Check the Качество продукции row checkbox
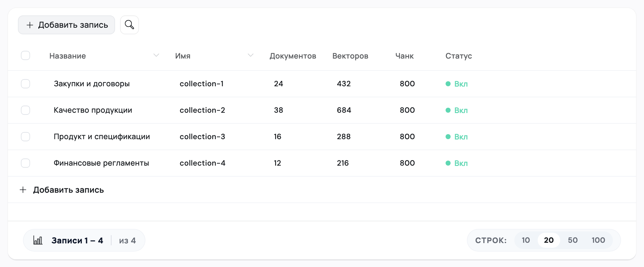644x267 pixels. [25, 110]
